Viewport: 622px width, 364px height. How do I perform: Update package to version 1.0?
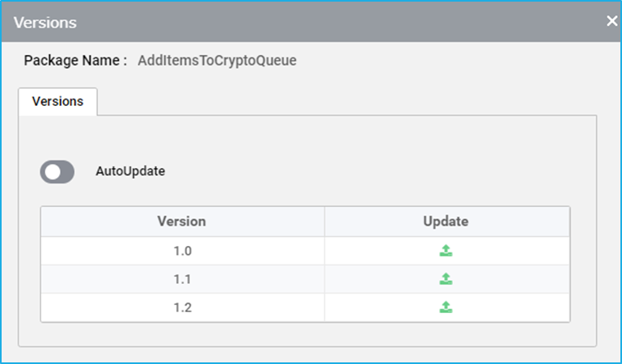coord(446,251)
